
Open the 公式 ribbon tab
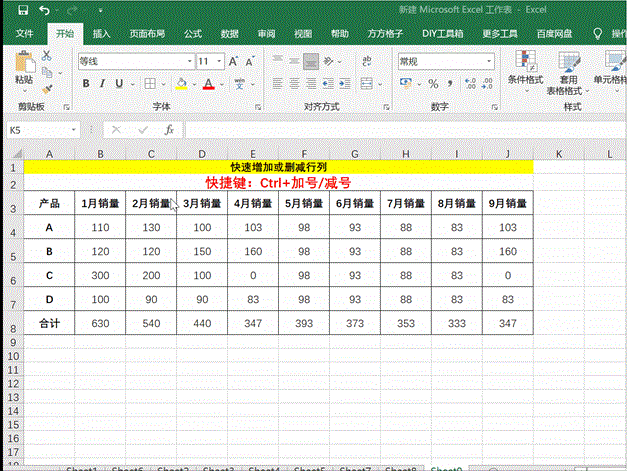coord(193,33)
